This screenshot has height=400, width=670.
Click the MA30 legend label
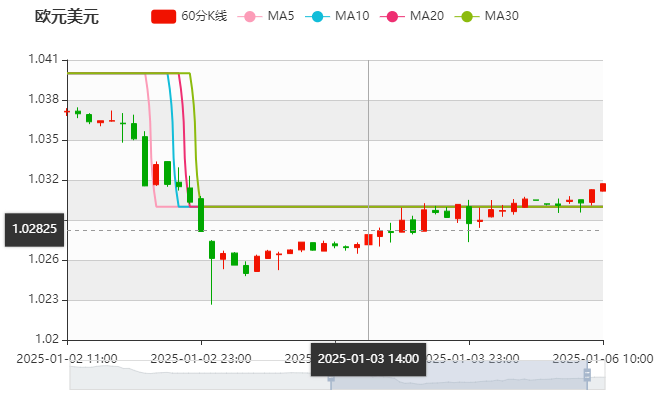[501, 16]
